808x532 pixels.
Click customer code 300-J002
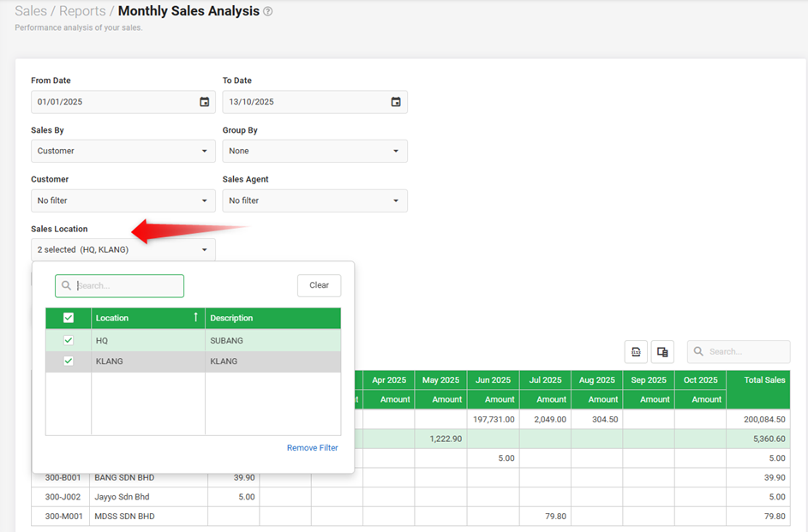tap(63, 497)
